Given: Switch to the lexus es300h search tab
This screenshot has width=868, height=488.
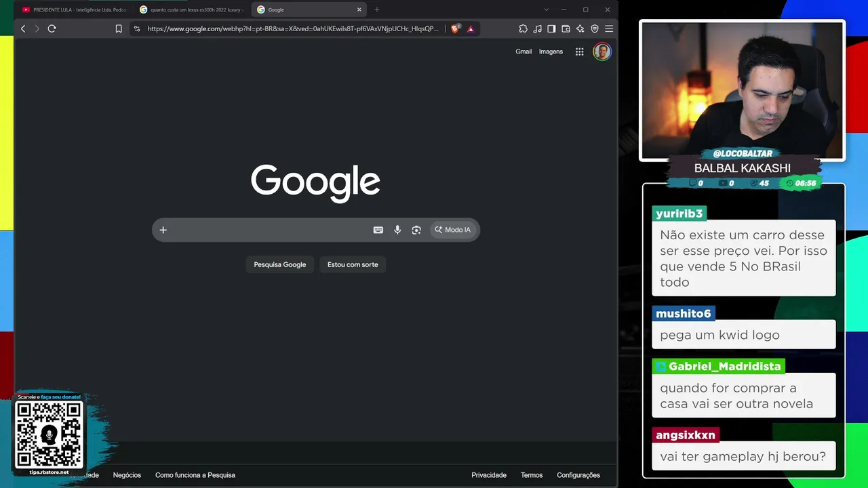Looking at the screenshot, I should click(192, 9).
